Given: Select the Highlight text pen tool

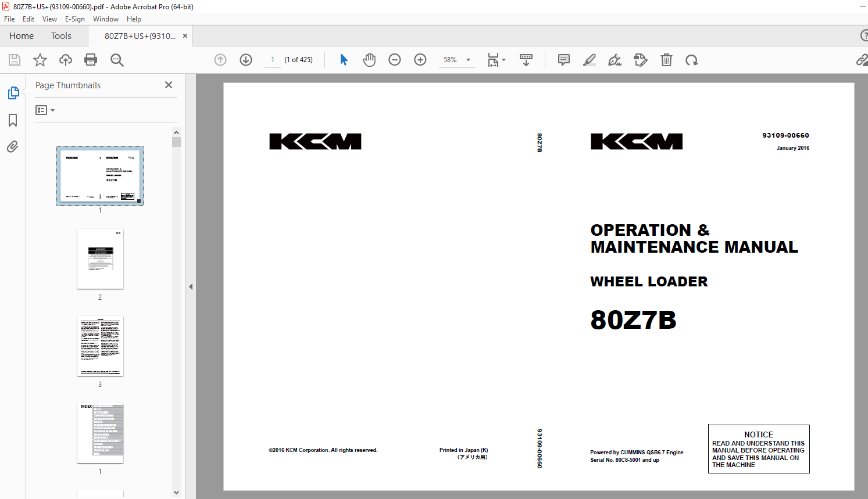Looking at the screenshot, I should (x=589, y=60).
